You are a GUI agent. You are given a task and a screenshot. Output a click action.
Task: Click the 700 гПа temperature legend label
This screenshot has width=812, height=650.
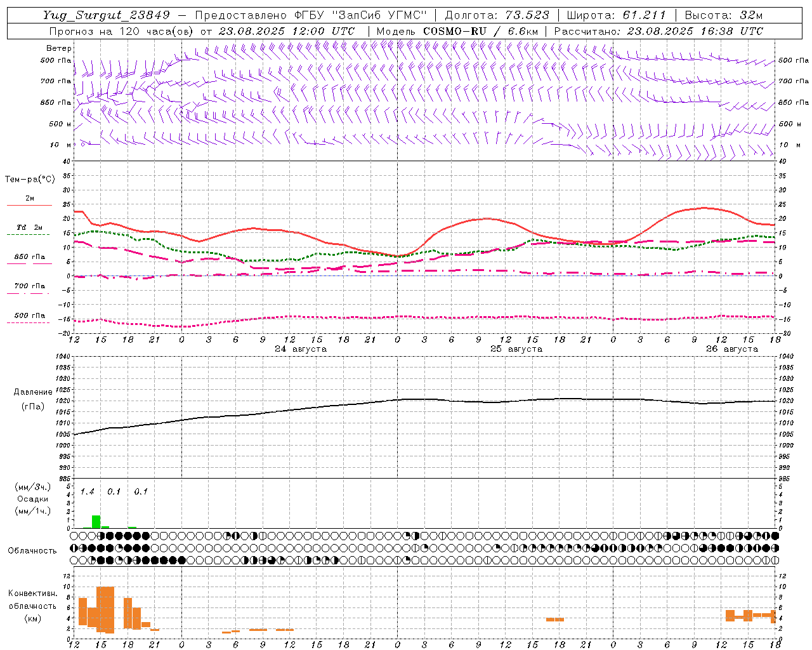tap(30, 286)
